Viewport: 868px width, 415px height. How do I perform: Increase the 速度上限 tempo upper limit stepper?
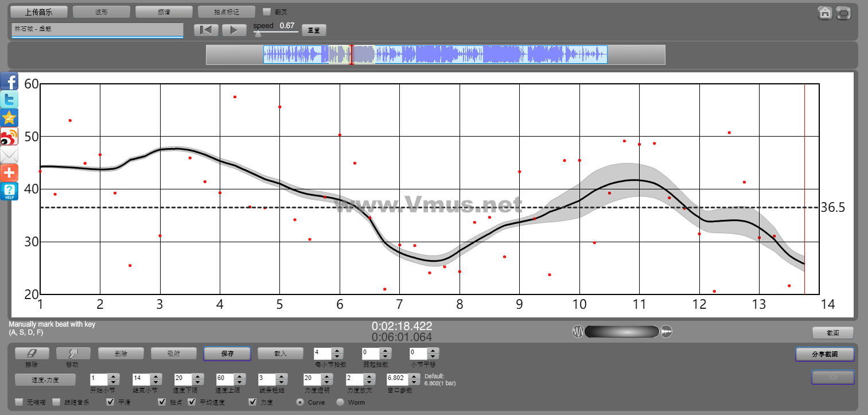(x=240, y=377)
